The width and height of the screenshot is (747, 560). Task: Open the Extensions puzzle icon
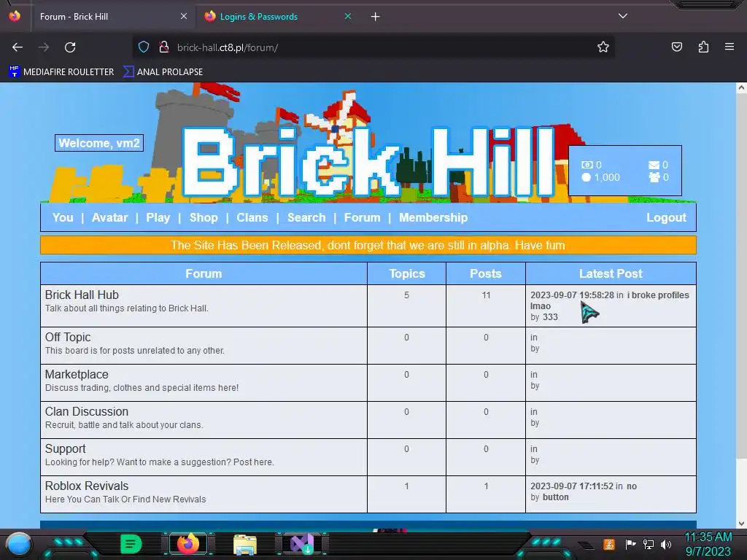click(x=703, y=47)
